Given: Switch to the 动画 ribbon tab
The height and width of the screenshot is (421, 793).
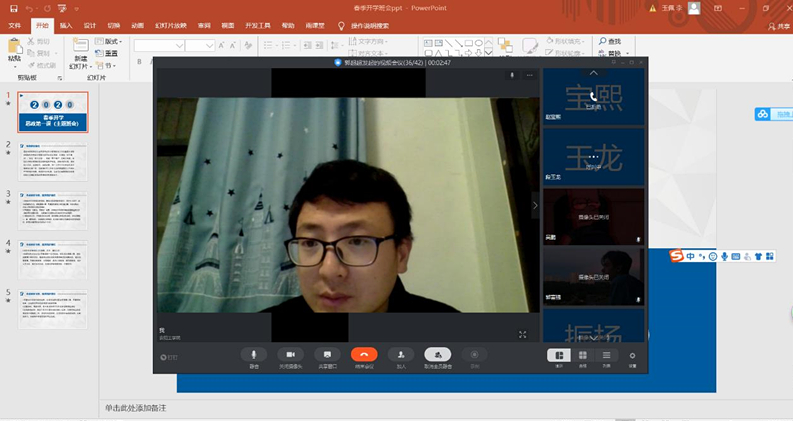Looking at the screenshot, I should pyautogui.click(x=138, y=25).
